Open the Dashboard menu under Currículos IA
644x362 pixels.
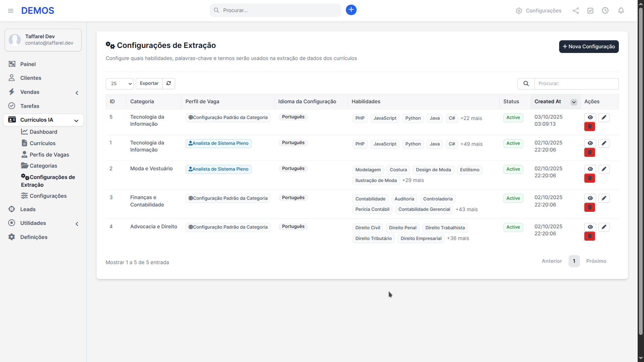point(43,132)
